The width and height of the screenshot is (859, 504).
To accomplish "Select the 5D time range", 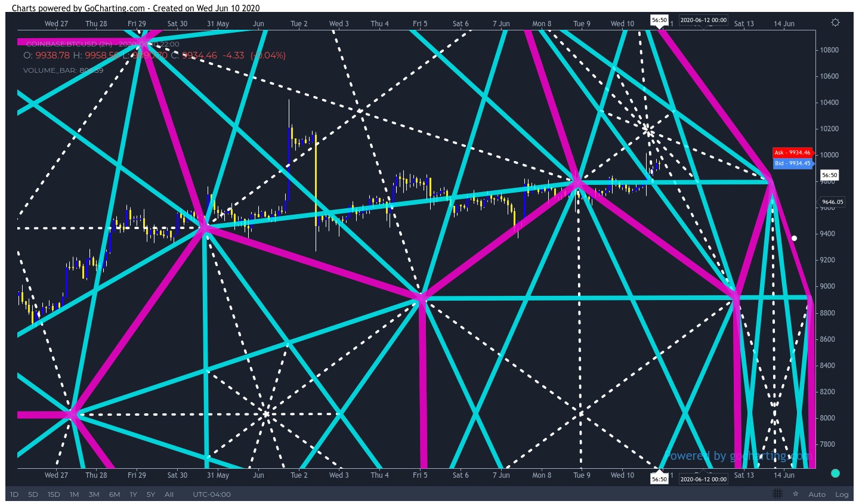I will (x=33, y=494).
